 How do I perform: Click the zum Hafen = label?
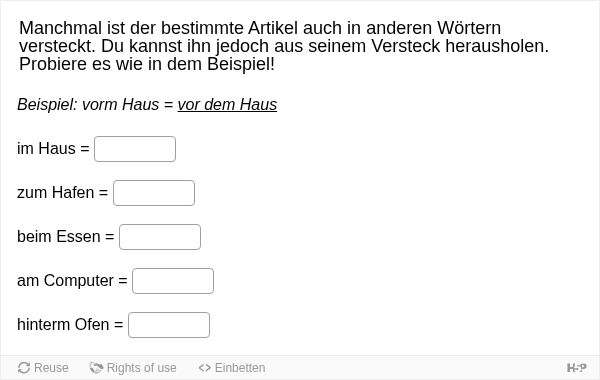(63, 192)
